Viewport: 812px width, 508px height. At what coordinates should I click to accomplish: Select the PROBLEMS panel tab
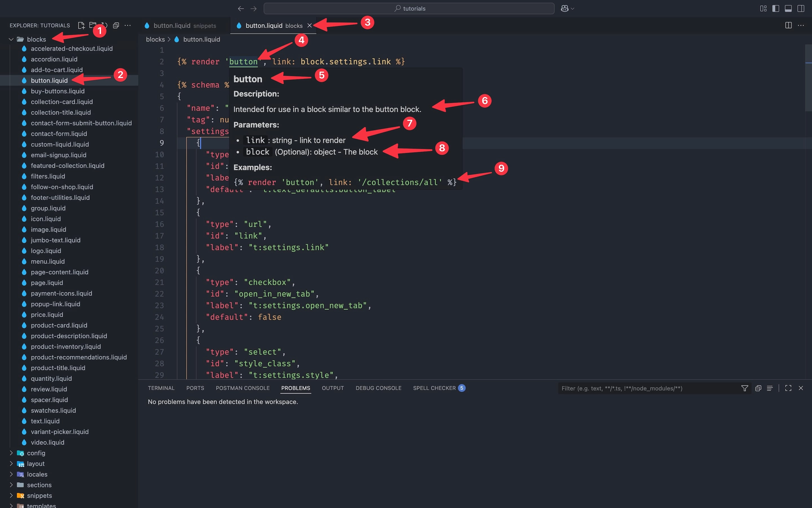click(295, 388)
